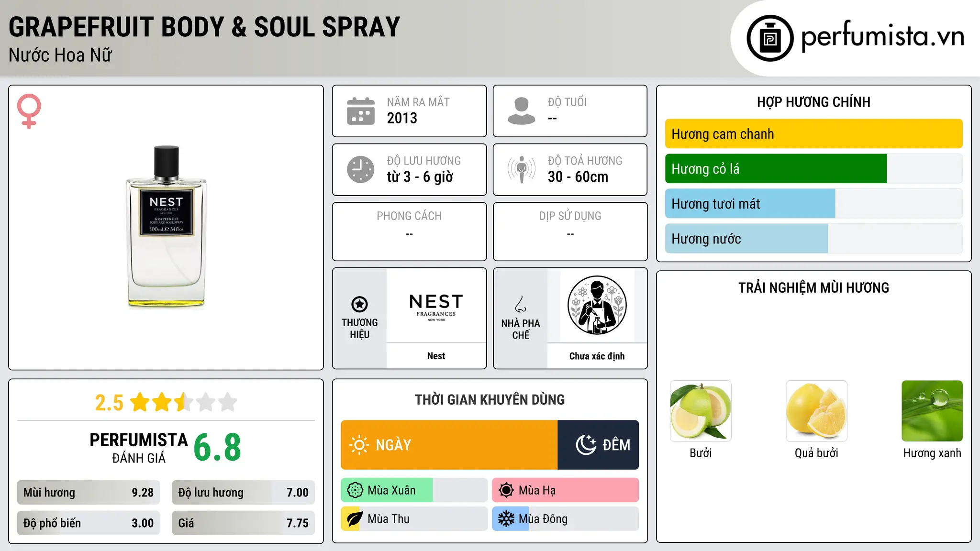Click the release year 2013
This screenshot has width=980, height=551.
coord(402,118)
